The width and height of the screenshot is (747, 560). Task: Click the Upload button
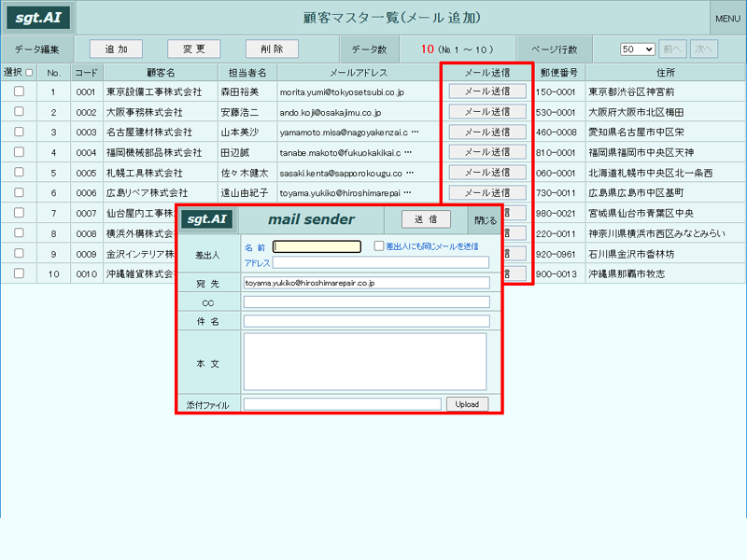tap(467, 404)
